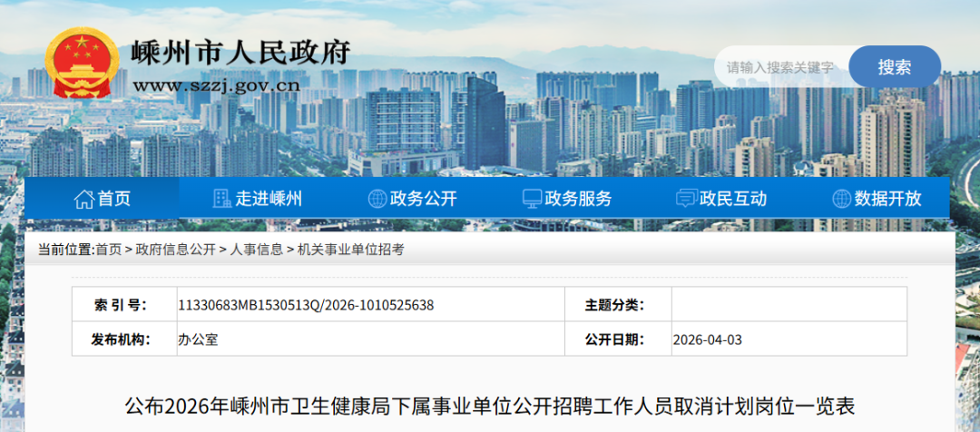Open 政府信息公开 breadcrumb link
The width and height of the screenshot is (980, 432).
(176, 250)
